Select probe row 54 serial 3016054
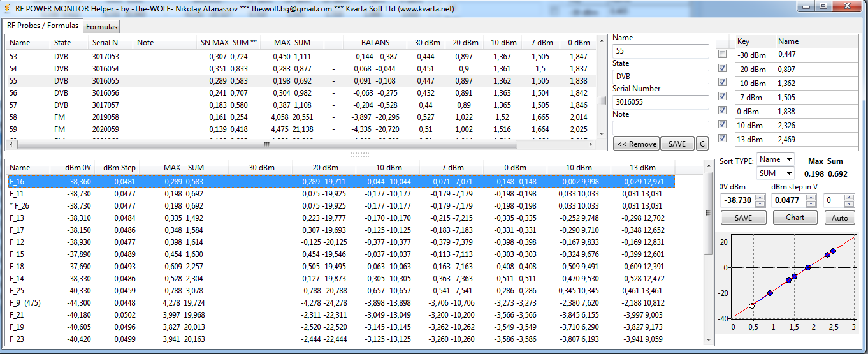Screen dimensions: 868x354 301,69
